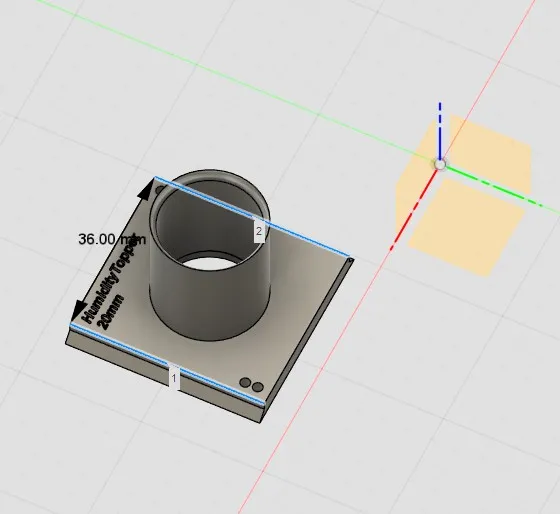Click the origin point circle
This screenshot has width=560, height=514.
pyautogui.click(x=440, y=165)
